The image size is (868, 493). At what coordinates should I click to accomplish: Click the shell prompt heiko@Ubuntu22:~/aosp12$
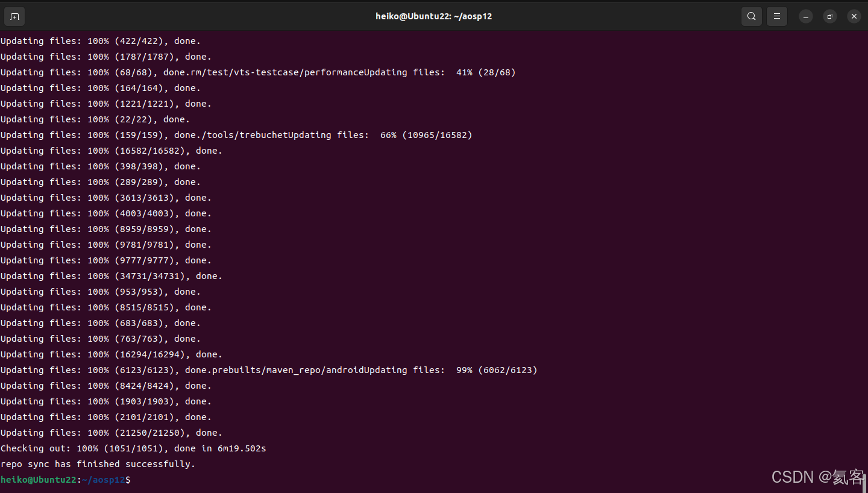point(66,480)
